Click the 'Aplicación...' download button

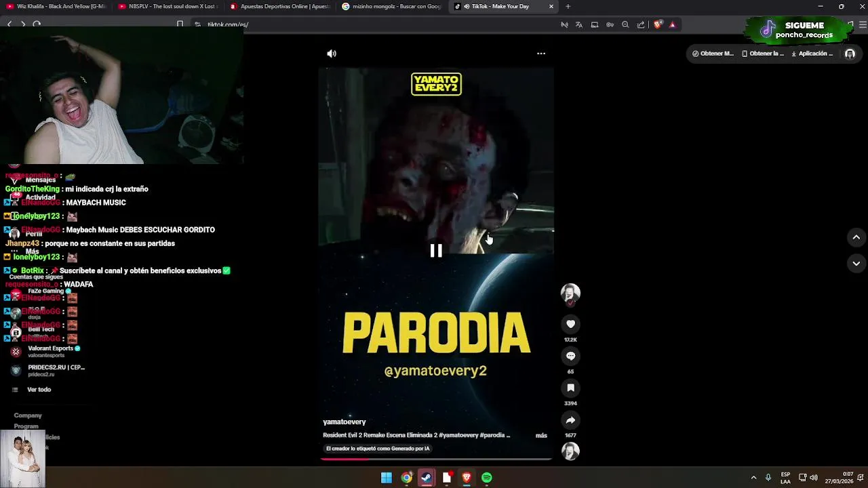point(812,54)
